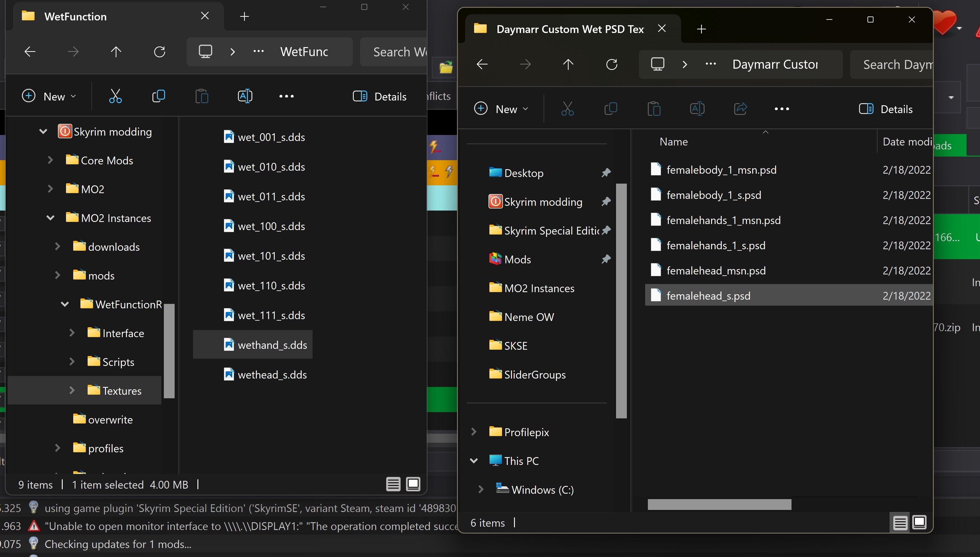Select the femalebody_1_msn.psd file
The height and width of the screenshot is (557, 980).
pos(721,170)
